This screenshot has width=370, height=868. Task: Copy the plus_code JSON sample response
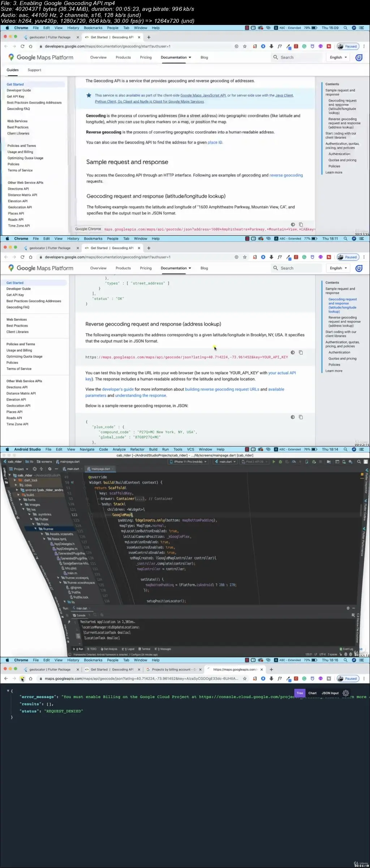coord(301,417)
